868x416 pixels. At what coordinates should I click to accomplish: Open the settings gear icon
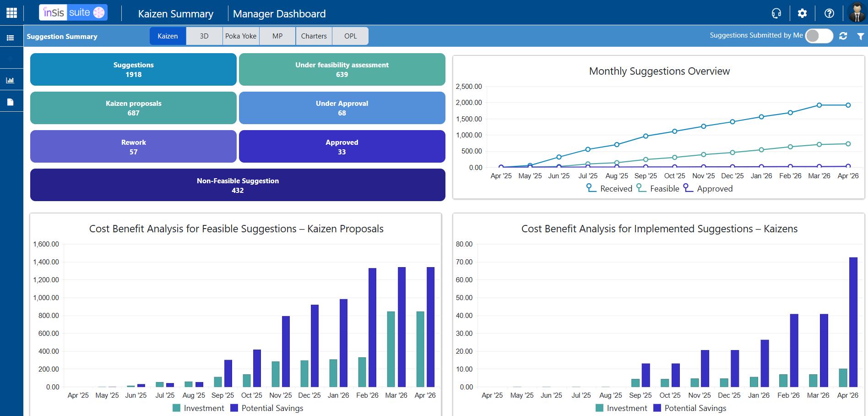click(802, 13)
